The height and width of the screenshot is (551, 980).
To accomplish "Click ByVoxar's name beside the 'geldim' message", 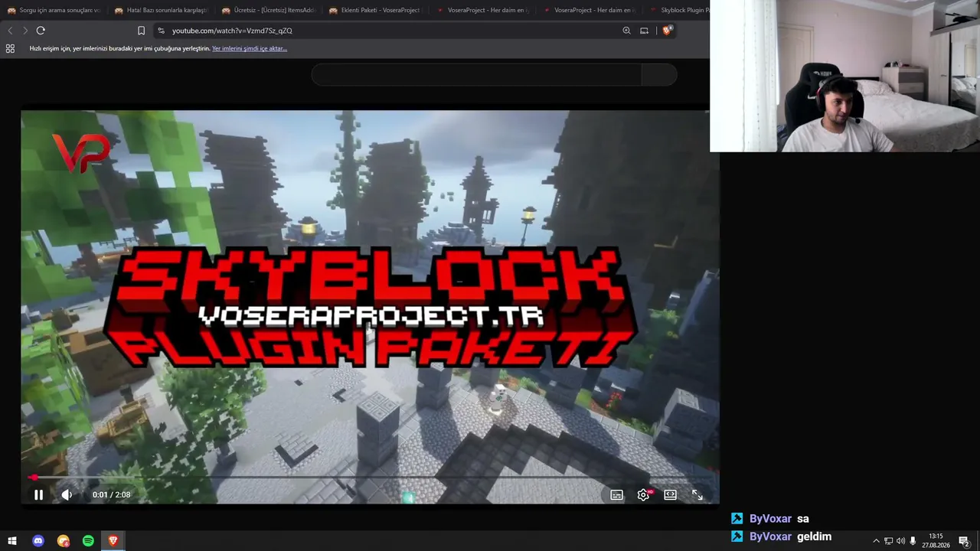I will [770, 537].
